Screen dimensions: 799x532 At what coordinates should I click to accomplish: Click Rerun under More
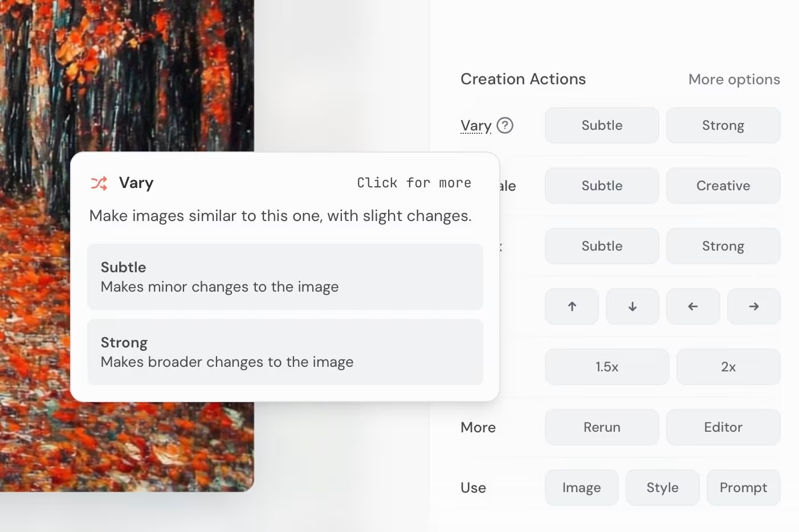[601, 427]
